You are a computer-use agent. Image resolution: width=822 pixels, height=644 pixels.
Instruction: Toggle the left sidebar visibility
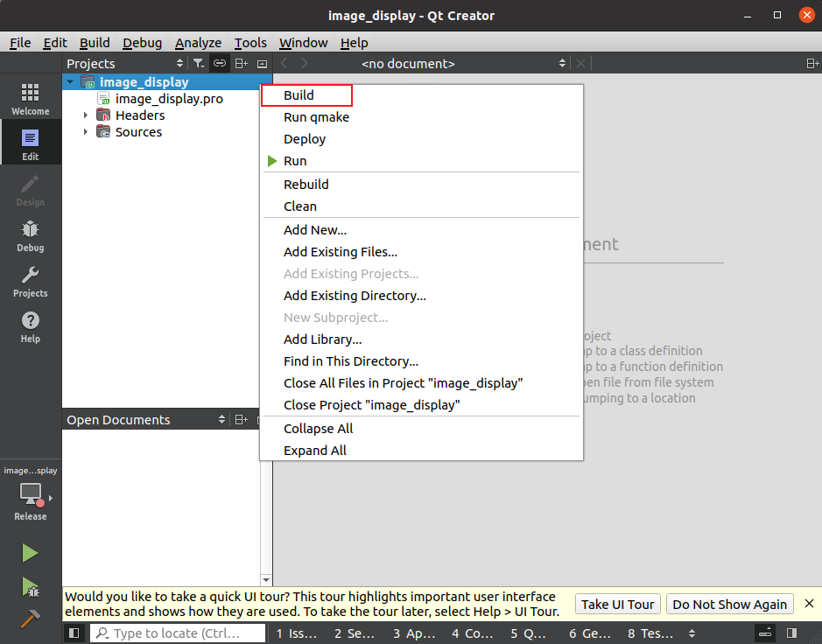point(74,633)
